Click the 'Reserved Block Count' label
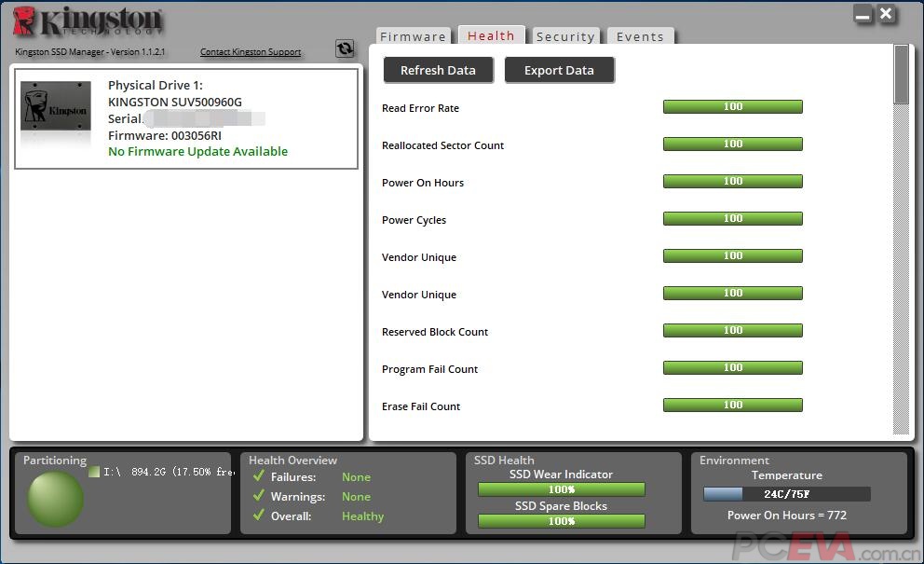The width and height of the screenshot is (924, 564). 435,332
